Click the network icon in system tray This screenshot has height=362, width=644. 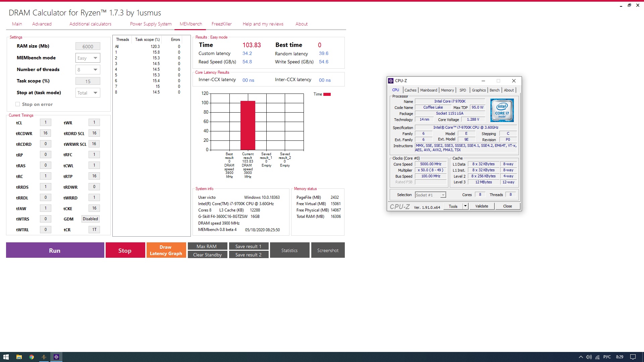(598, 357)
